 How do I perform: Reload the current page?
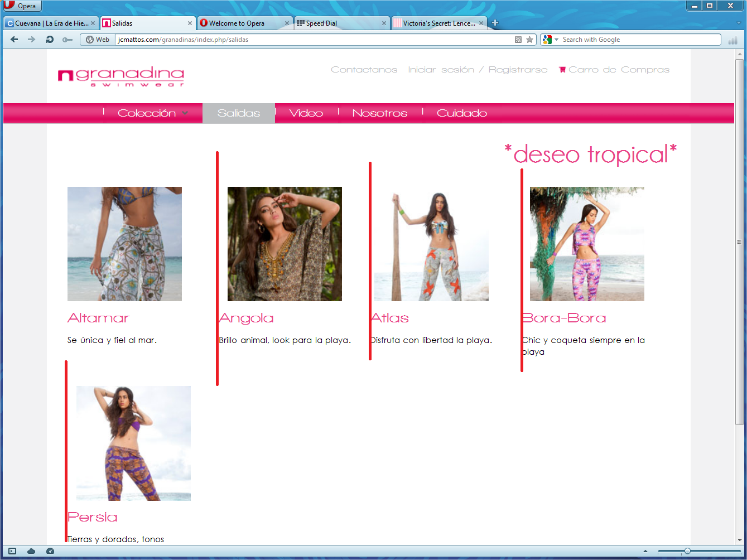50,40
